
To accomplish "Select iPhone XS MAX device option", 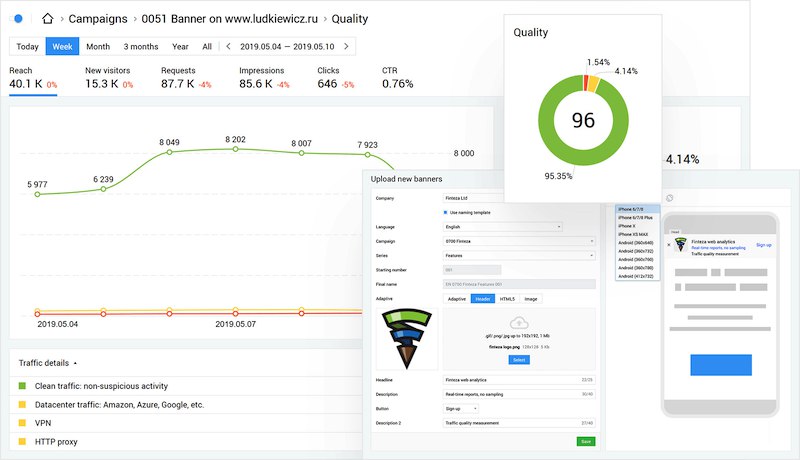I will [637, 235].
